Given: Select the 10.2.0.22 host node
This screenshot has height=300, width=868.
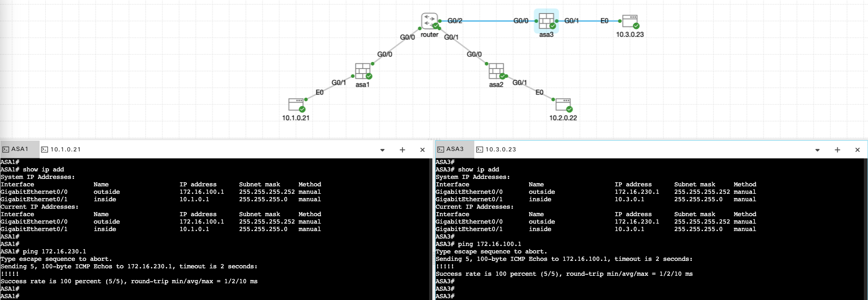Looking at the screenshot, I should 563,104.
